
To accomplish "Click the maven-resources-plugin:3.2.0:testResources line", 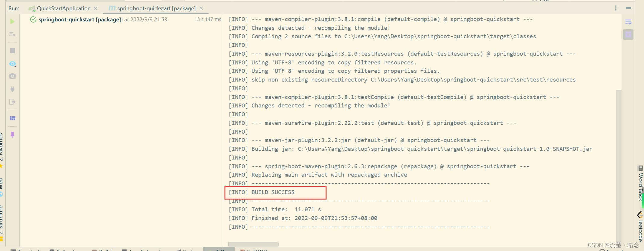I will 402,54.
